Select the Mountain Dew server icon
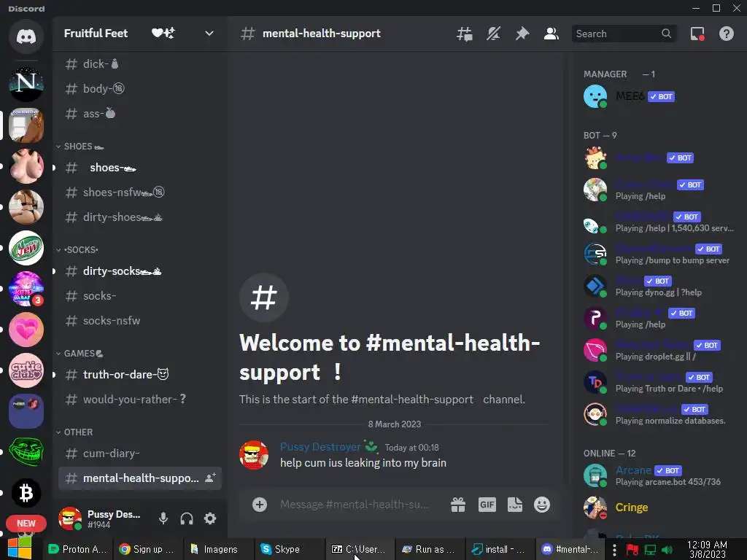 26,248
